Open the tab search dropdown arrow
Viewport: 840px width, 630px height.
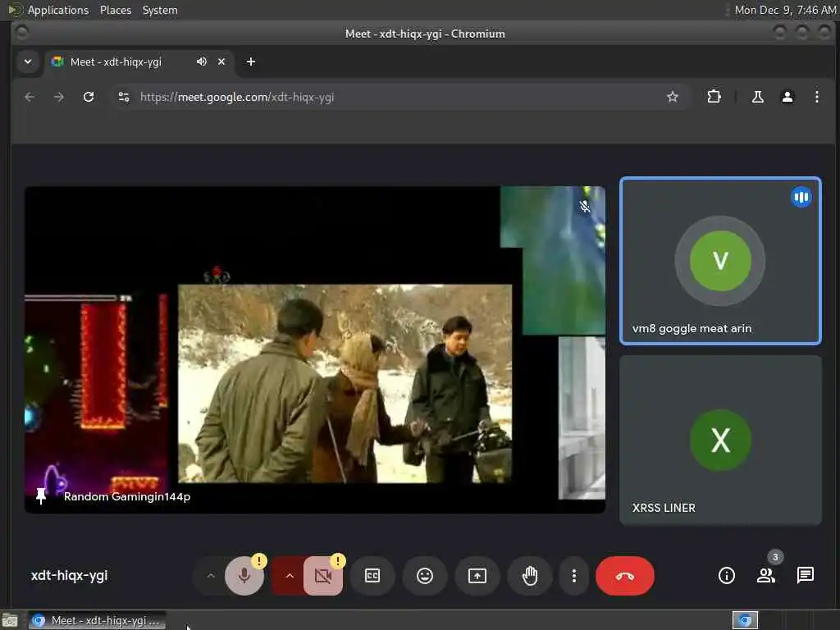coord(28,62)
